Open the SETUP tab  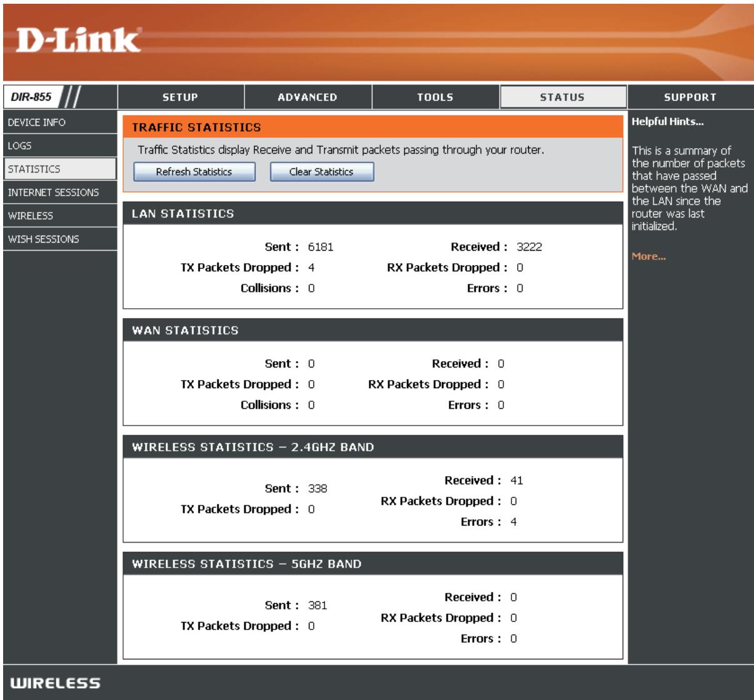click(180, 97)
